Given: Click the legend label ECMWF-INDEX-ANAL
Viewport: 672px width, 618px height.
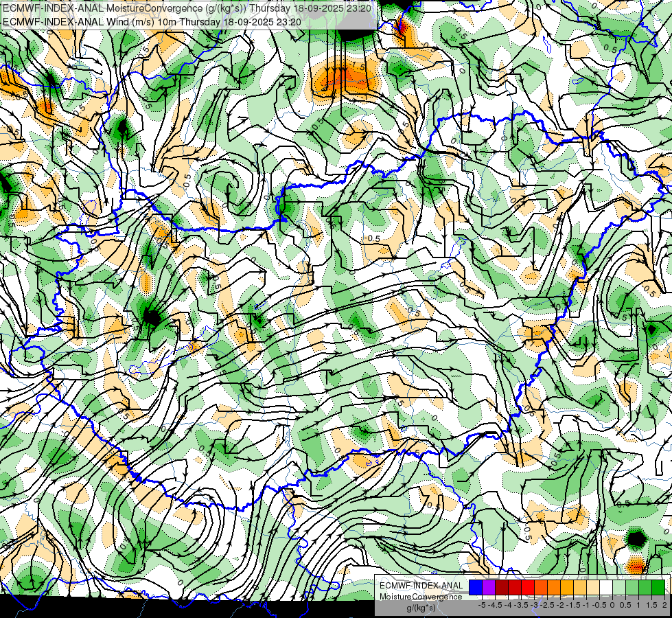Looking at the screenshot, I should (x=421, y=586).
